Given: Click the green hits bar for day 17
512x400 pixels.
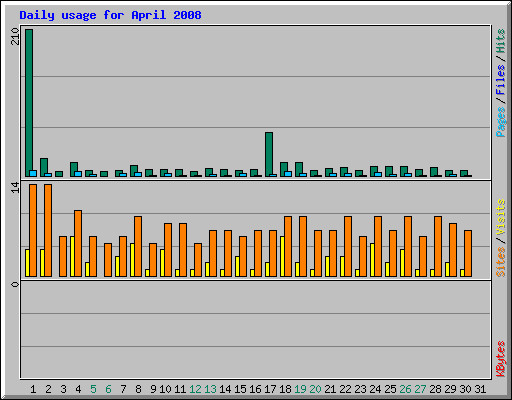Looking at the screenshot, I should click(269, 155).
